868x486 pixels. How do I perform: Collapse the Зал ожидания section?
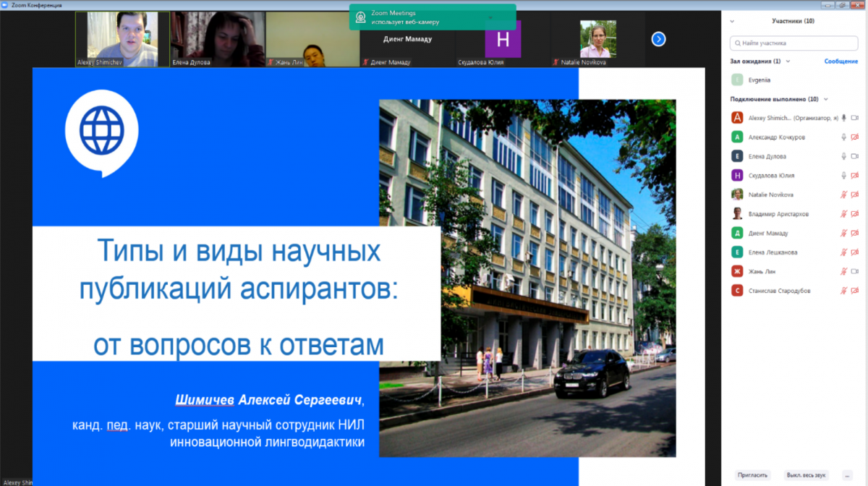[x=788, y=61]
